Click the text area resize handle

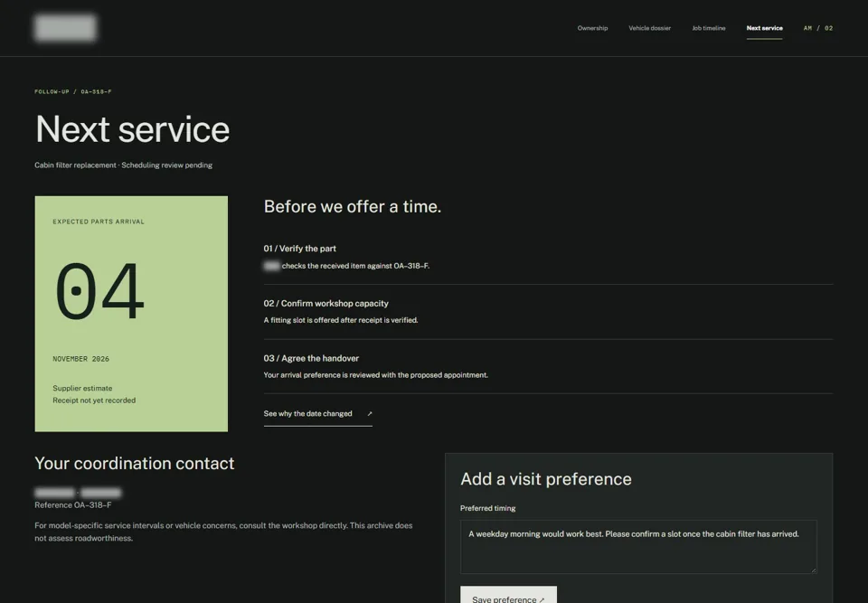click(813, 570)
